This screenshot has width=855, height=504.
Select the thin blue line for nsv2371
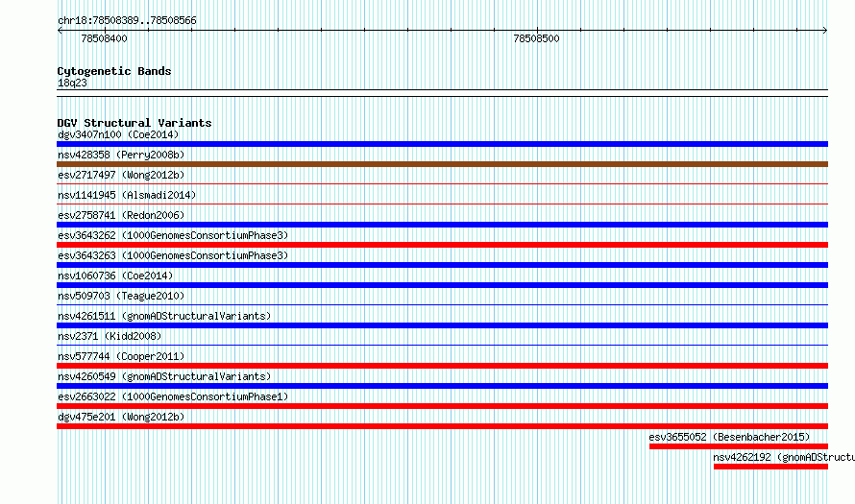[442, 346]
